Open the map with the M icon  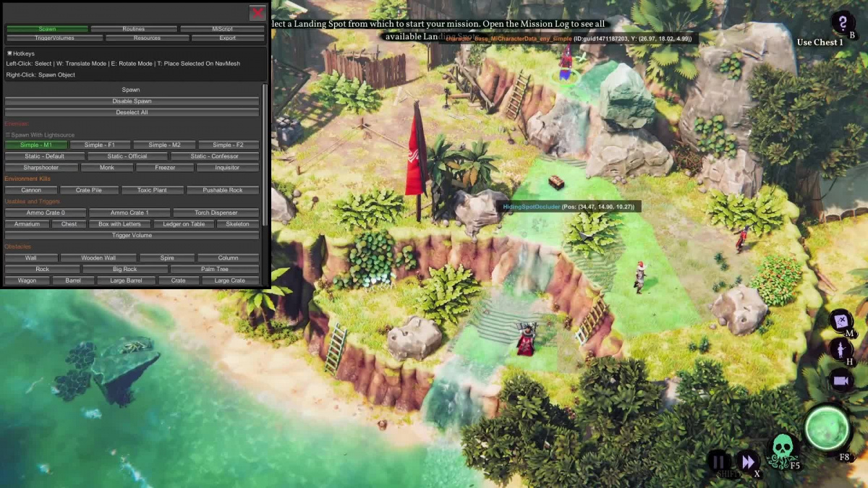point(841,321)
